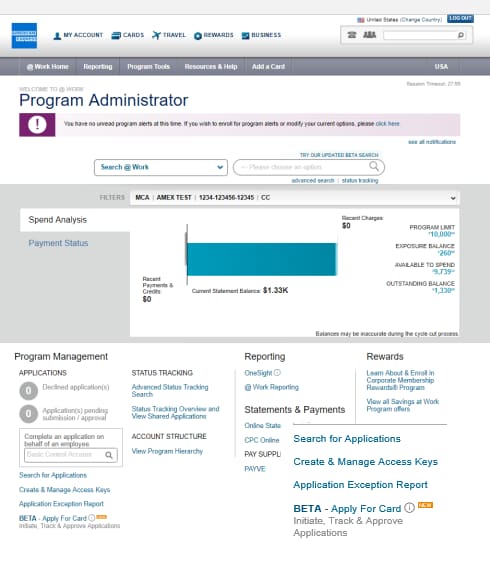The image size is (490, 562).
Task: Switch to the Payment Status tab
Action: pyautogui.click(x=58, y=243)
